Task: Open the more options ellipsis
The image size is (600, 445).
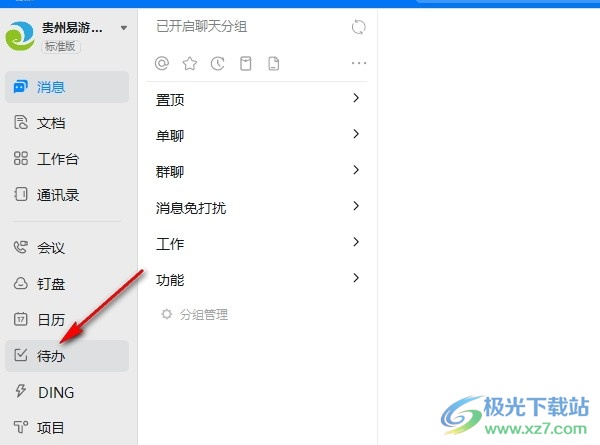Action: (x=359, y=63)
